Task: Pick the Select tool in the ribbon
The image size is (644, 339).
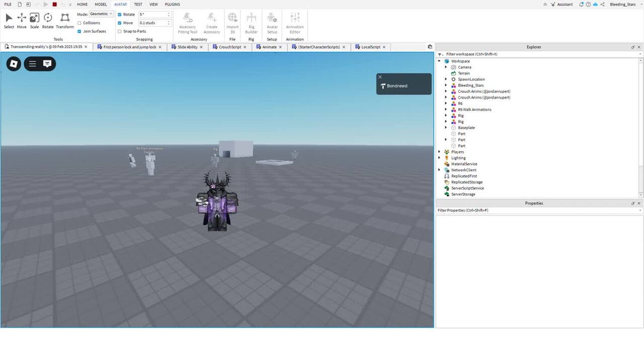Action: coord(9,21)
